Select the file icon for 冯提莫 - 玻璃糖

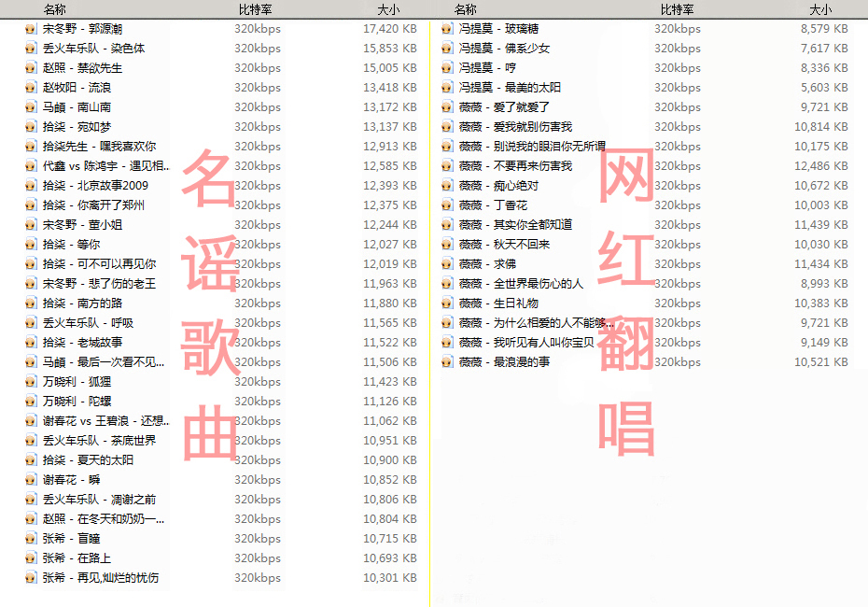point(447,29)
